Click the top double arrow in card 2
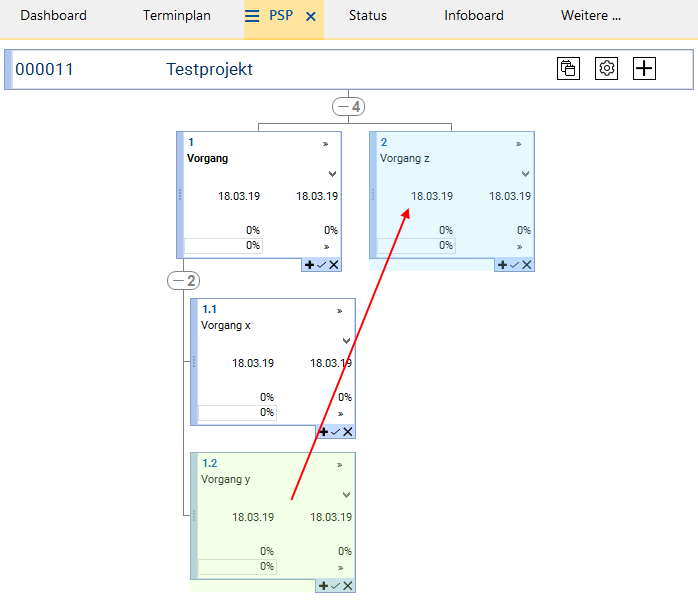The image size is (698, 601). (x=519, y=144)
